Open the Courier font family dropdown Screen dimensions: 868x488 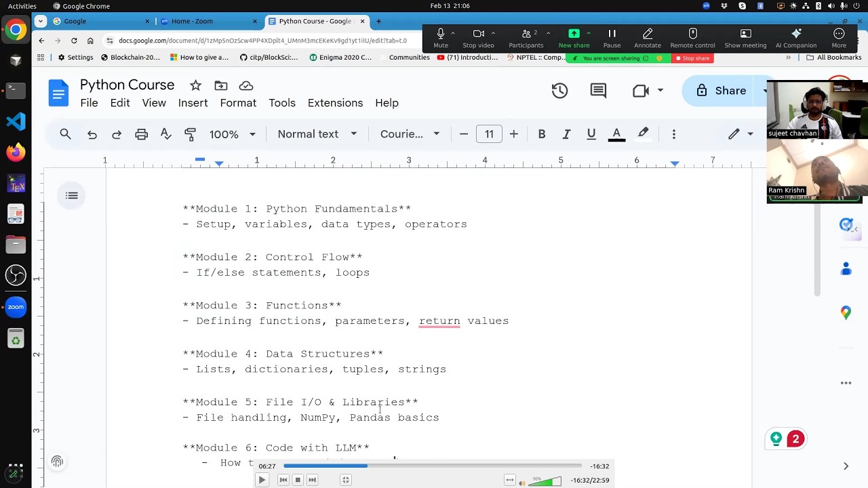click(x=410, y=134)
